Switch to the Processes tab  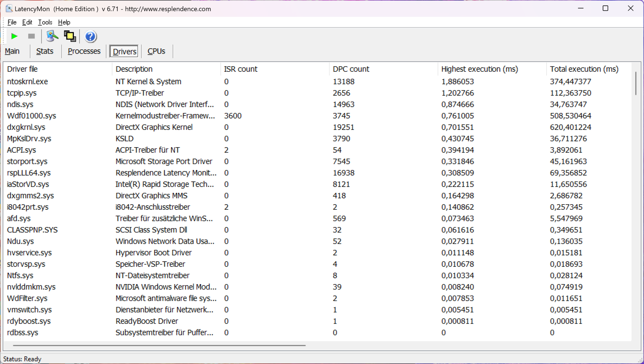pos(84,51)
